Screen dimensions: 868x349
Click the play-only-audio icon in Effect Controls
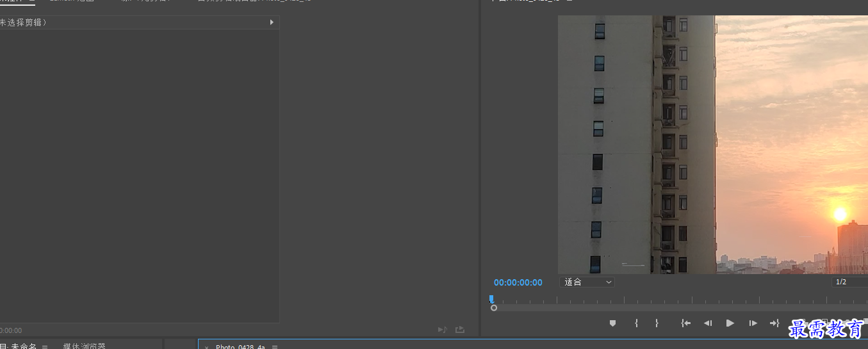click(x=442, y=330)
